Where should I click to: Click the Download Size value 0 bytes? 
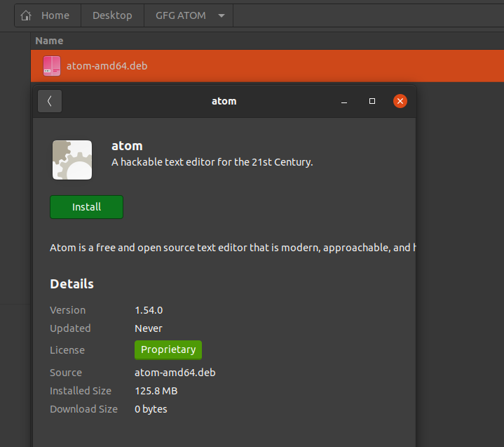click(x=151, y=409)
